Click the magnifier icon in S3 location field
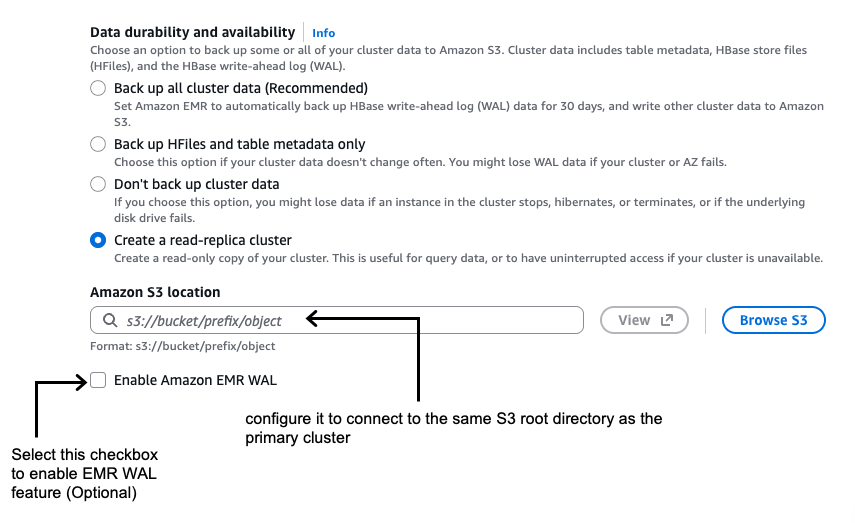 click(x=109, y=321)
